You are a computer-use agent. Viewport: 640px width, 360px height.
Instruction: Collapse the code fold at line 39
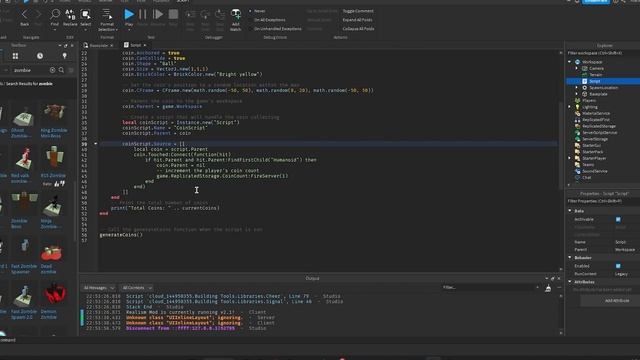coord(96,144)
